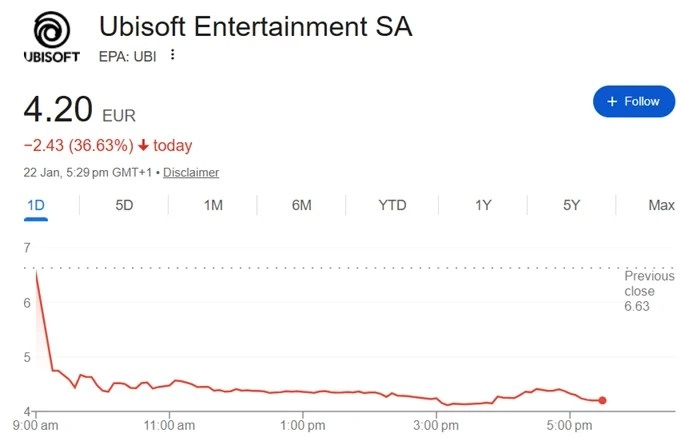Click the chart line at 11:00 am
This screenshot has height=441, width=681.
[170, 382]
